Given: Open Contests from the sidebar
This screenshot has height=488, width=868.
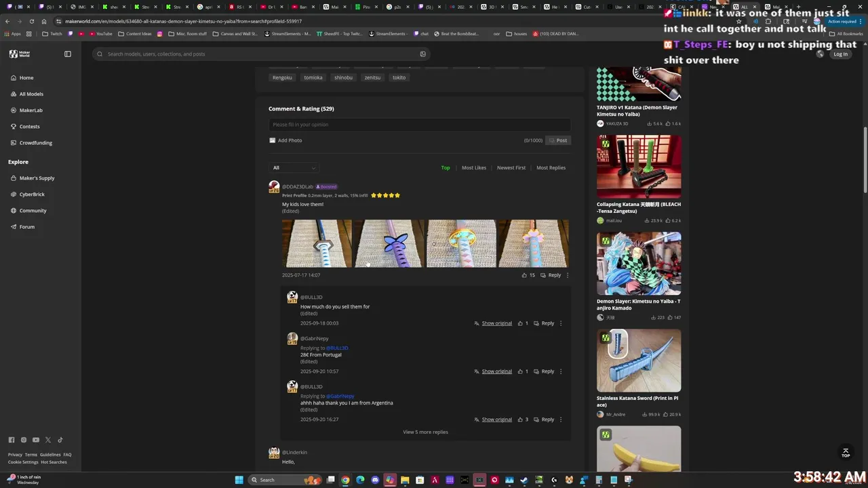Looking at the screenshot, I should click(24, 127).
